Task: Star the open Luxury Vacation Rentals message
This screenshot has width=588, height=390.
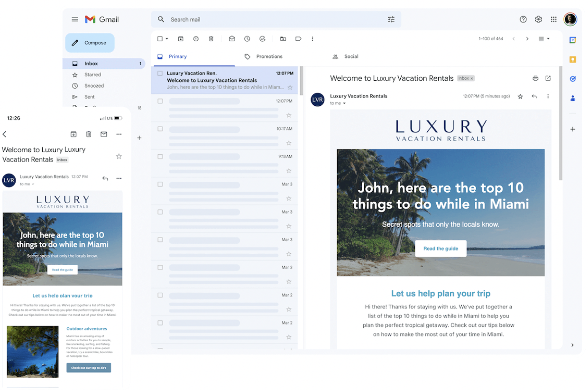Action: [x=520, y=96]
